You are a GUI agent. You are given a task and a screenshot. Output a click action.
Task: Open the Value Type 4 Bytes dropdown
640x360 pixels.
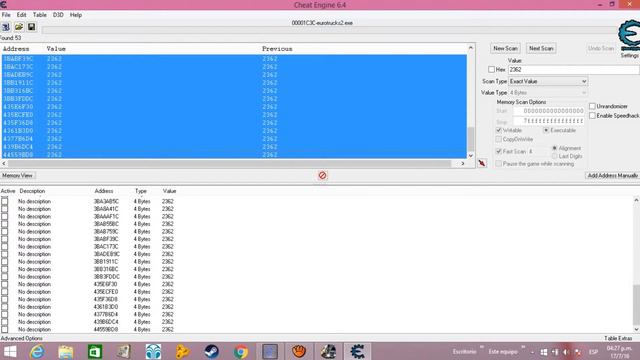pyautogui.click(x=548, y=93)
